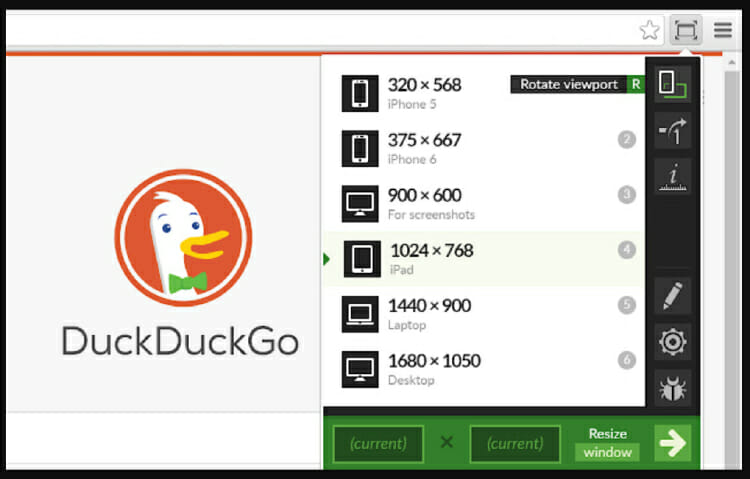Click the iPhone 6 device icon
The height and width of the screenshot is (479, 750).
[x=360, y=148]
